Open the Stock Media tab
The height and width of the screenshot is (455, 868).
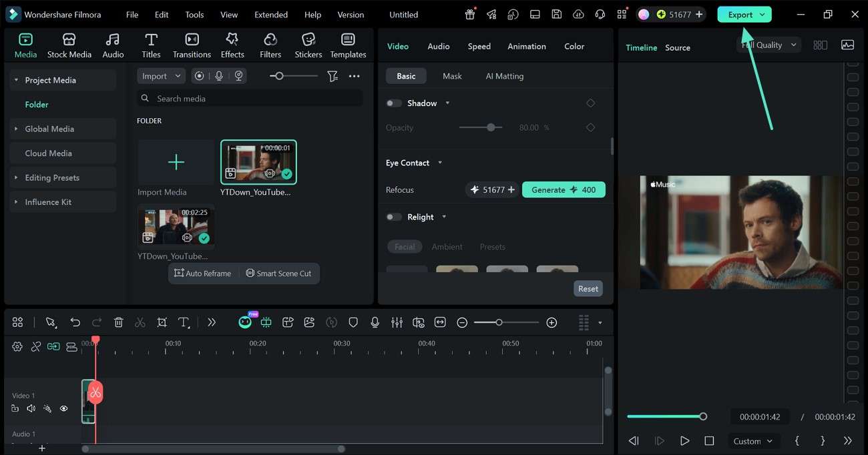[69, 45]
